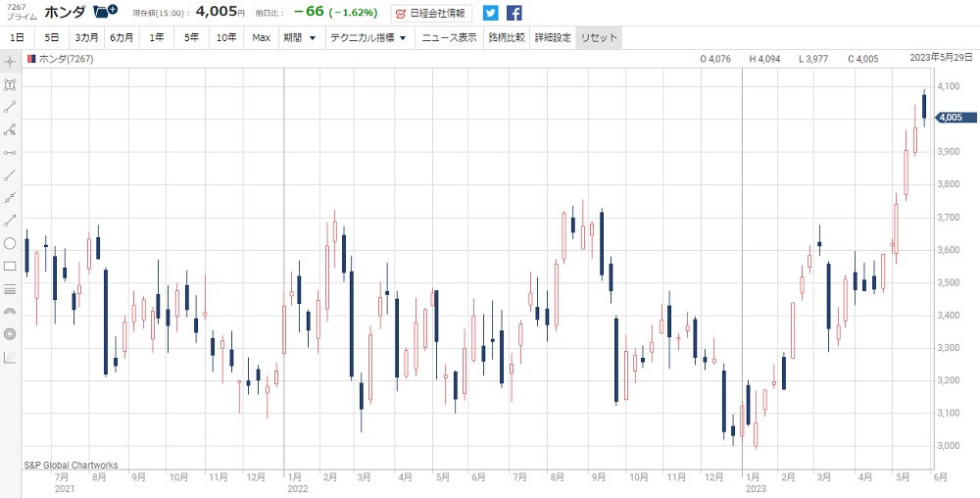Set chart range to 5年
980x498 pixels.
point(191,37)
